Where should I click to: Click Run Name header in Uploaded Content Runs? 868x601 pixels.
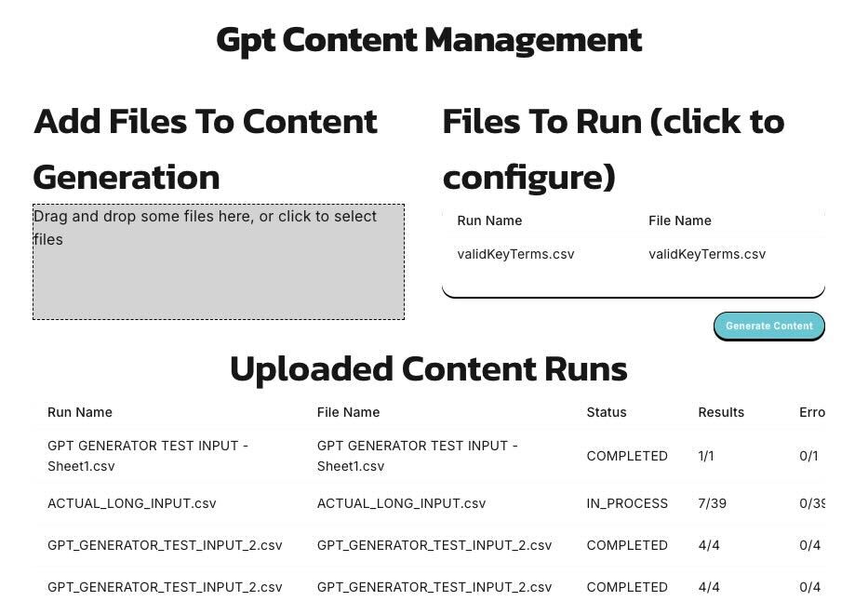80,412
